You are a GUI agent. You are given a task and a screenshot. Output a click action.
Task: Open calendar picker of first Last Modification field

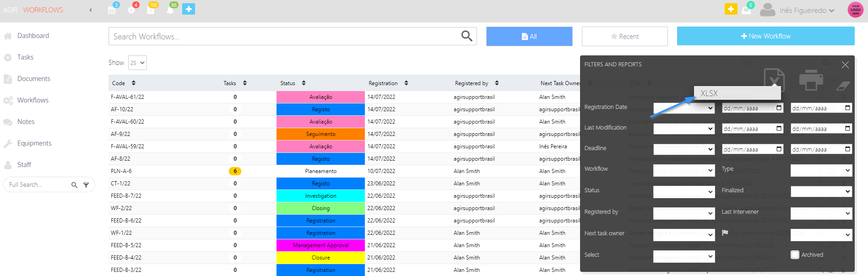[779, 129]
